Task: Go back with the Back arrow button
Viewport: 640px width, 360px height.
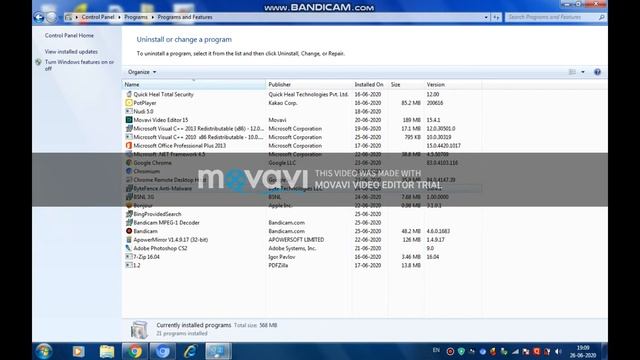Action: click(x=39, y=17)
